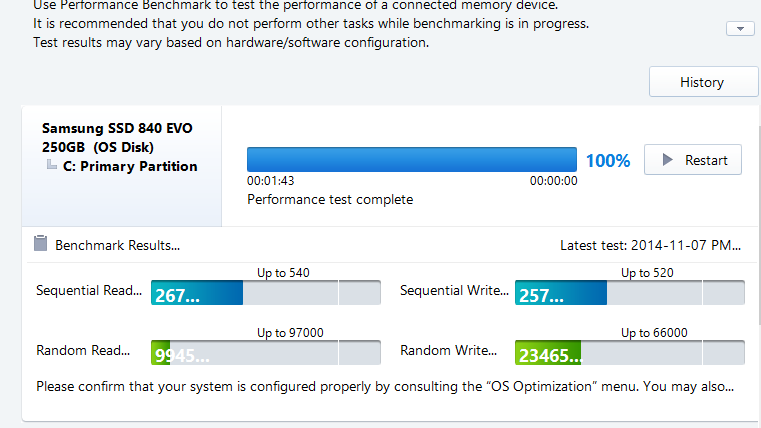761x428 pixels.
Task: Open the benchmark History
Action: pyautogui.click(x=703, y=82)
